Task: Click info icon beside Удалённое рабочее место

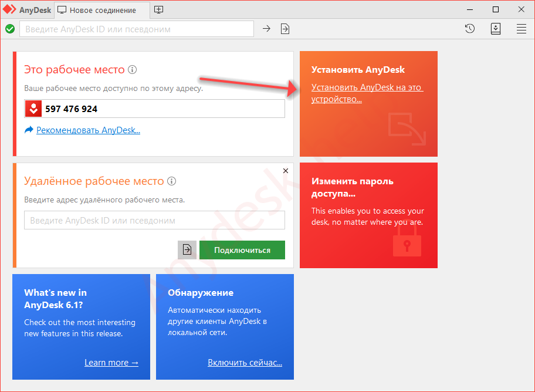Action: 172,181
